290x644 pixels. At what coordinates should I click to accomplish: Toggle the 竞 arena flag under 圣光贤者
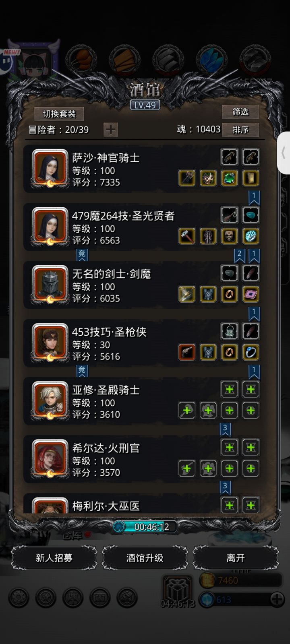pyautogui.click(x=82, y=254)
